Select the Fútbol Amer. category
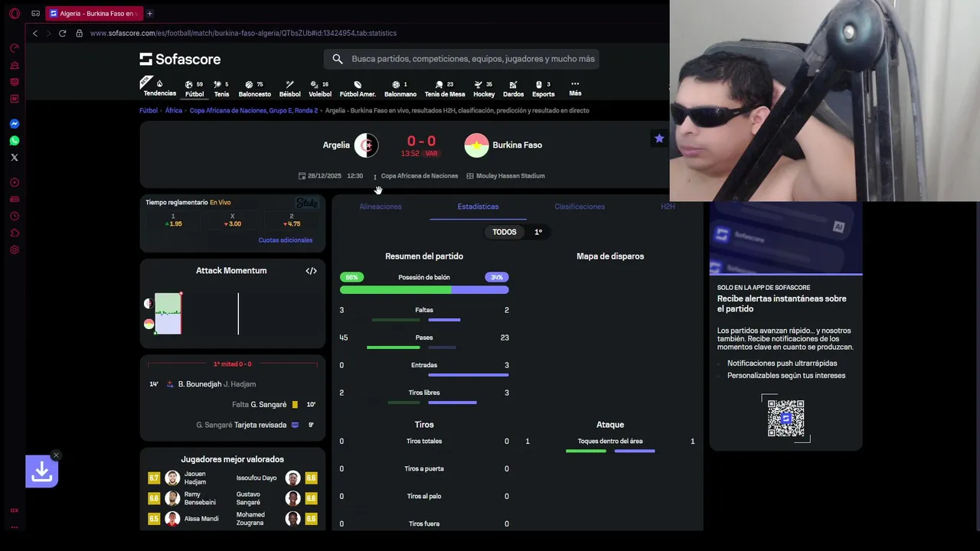 (x=358, y=89)
